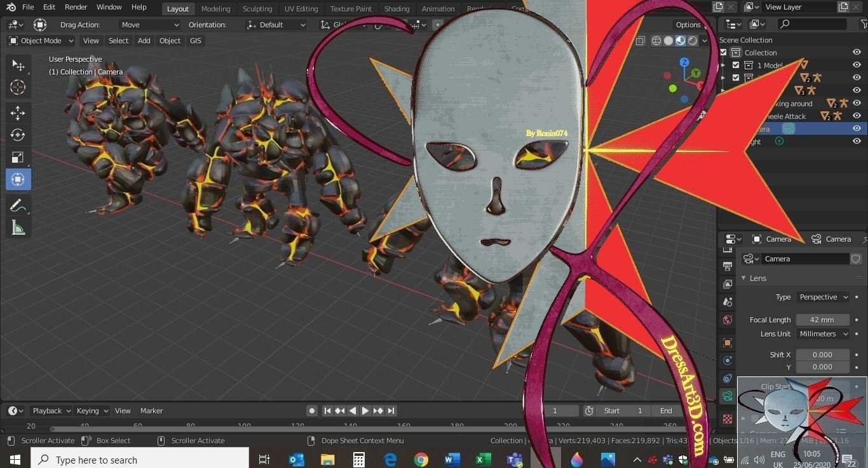Viewport: 868px width, 468px height.
Task: Open the Render menu
Action: coord(76,7)
